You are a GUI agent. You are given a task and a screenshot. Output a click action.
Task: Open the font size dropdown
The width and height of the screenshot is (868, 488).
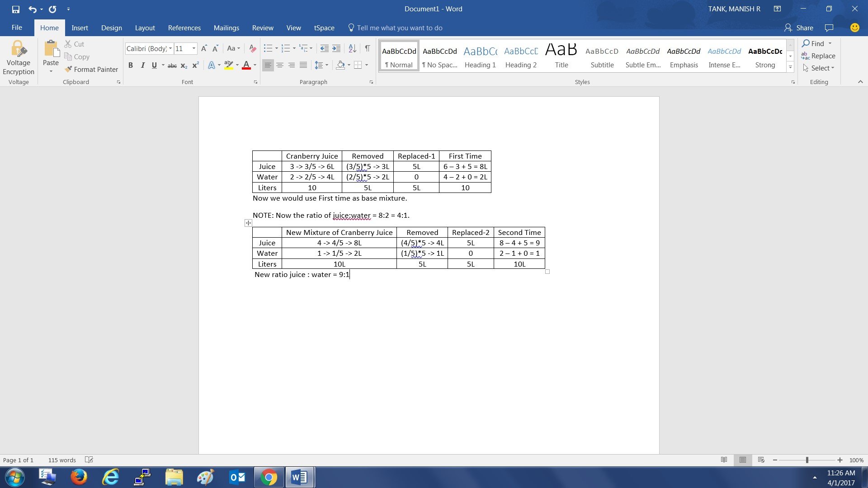(x=194, y=48)
